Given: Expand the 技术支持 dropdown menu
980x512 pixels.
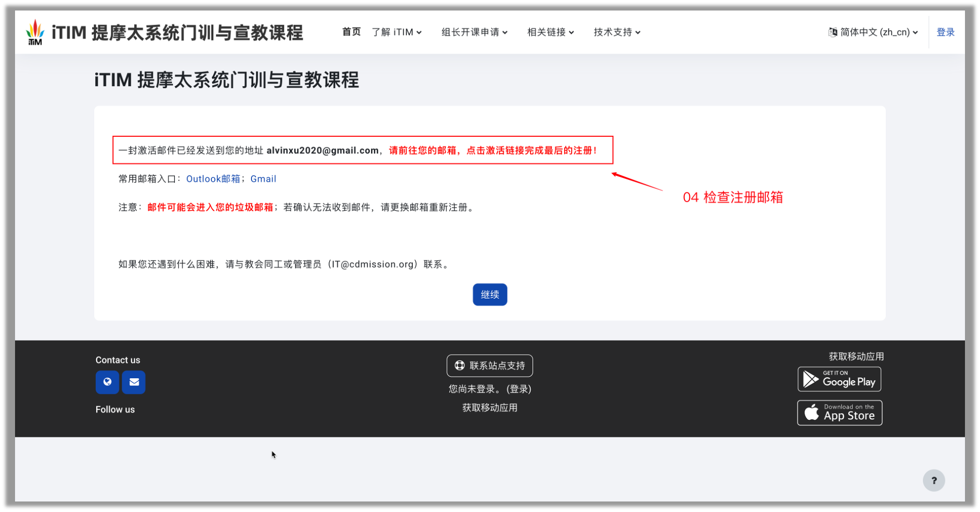Looking at the screenshot, I should pos(617,32).
